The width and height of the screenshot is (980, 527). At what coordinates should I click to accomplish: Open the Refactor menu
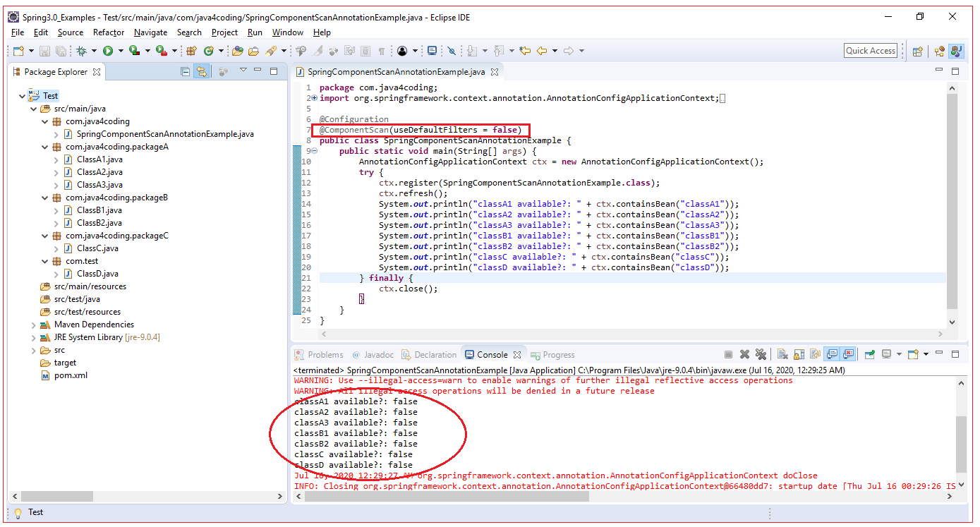tap(109, 32)
